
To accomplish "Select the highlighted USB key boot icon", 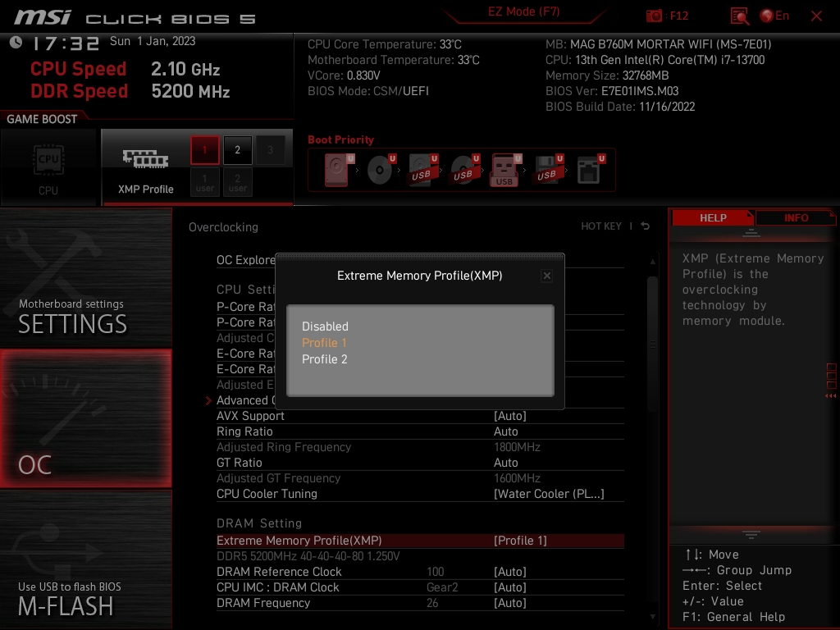I will [x=505, y=170].
